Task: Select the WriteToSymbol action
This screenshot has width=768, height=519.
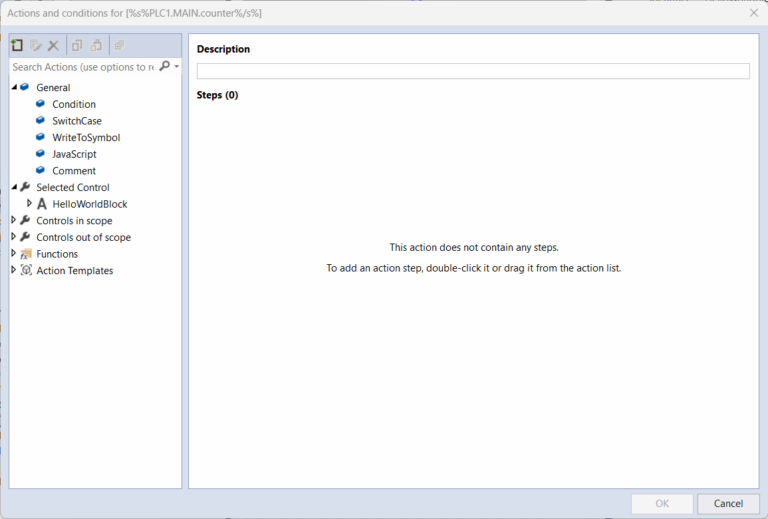Action: coord(85,138)
